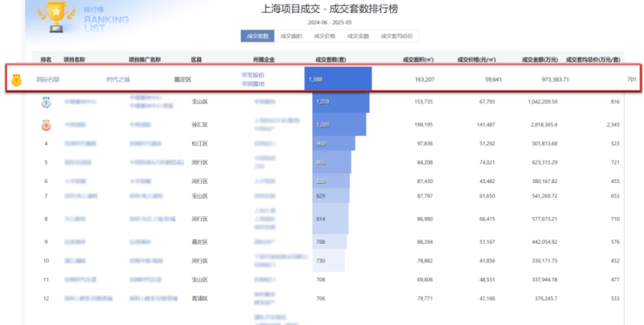Click the 成交金额(万元) column header
The height and width of the screenshot is (325, 644).
(540, 59)
